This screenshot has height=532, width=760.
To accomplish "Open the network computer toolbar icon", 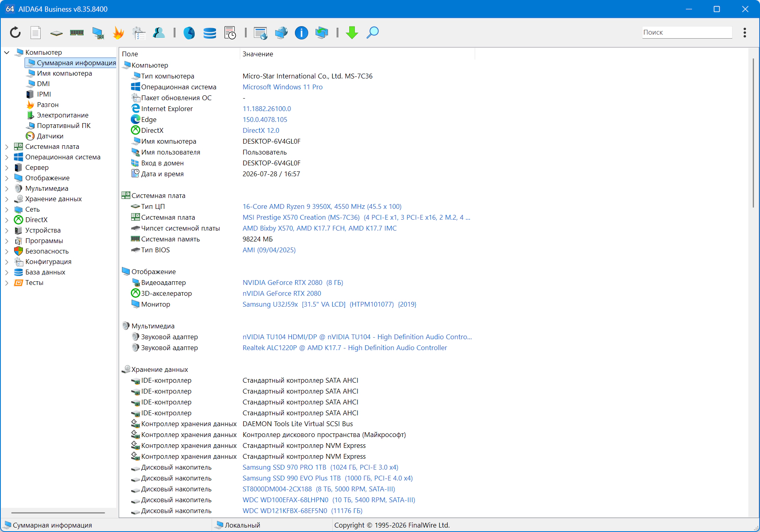I will click(98, 33).
